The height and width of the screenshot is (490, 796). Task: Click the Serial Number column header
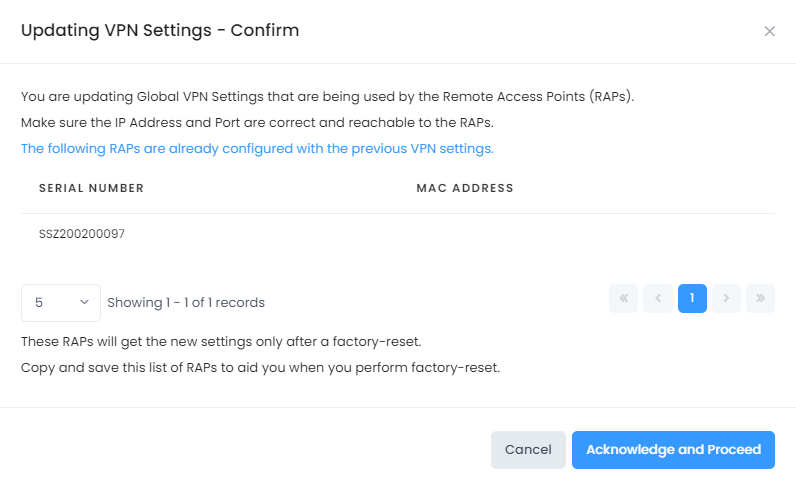pos(91,188)
